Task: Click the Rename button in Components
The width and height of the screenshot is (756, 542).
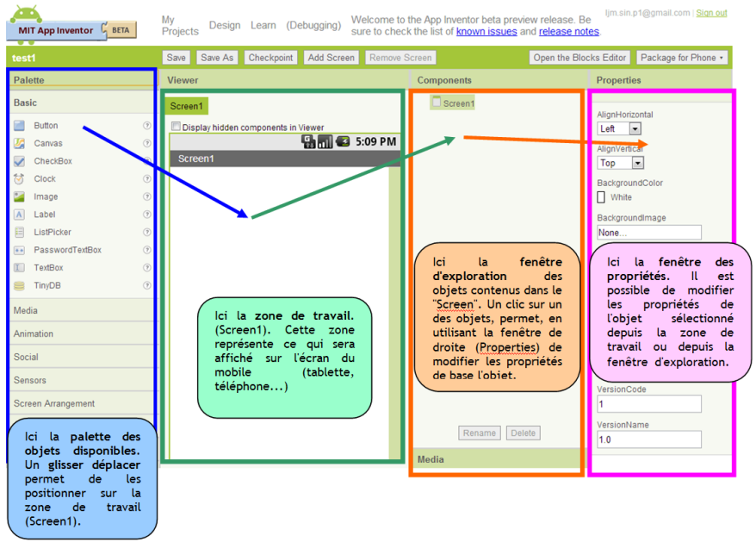Action: point(480,433)
